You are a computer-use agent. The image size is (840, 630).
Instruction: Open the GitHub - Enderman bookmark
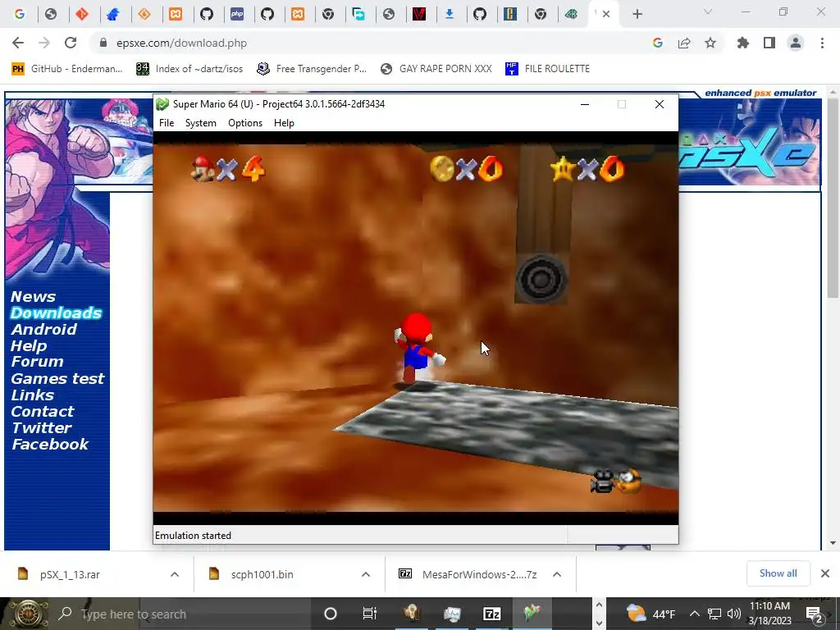click(67, 69)
